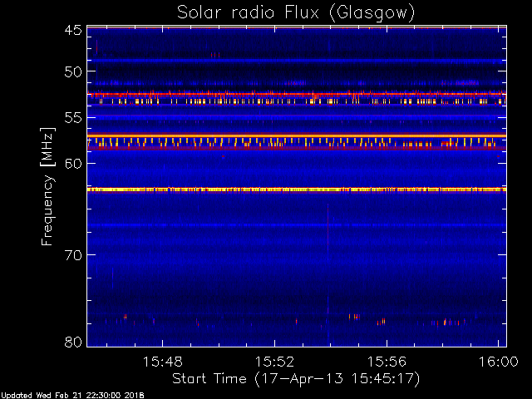Click the bright yellow emission band near 63 MHz

[297, 190]
